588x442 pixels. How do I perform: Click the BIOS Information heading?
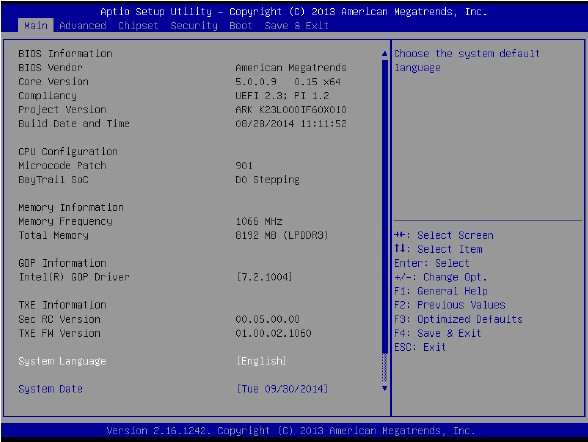pyautogui.click(x=65, y=54)
